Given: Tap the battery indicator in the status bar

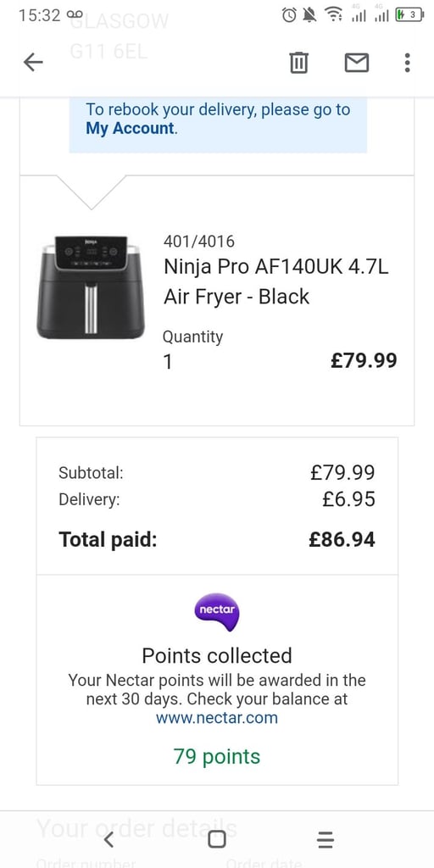Looking at the screenshot, I should (409, 15).
